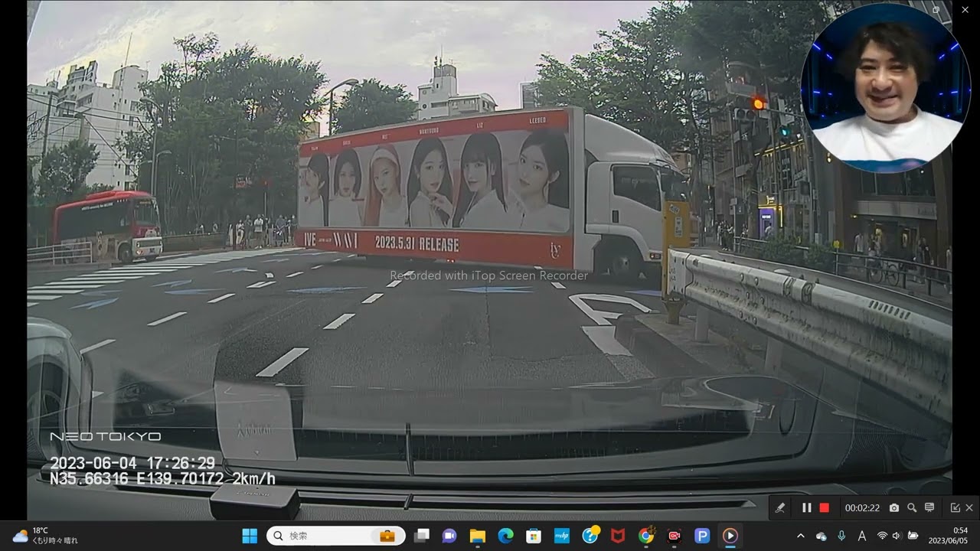Click the dashcam timestamp 2023-06-04 17:26:29
Screen dimensions: 980x551
[x=132, y=464]
